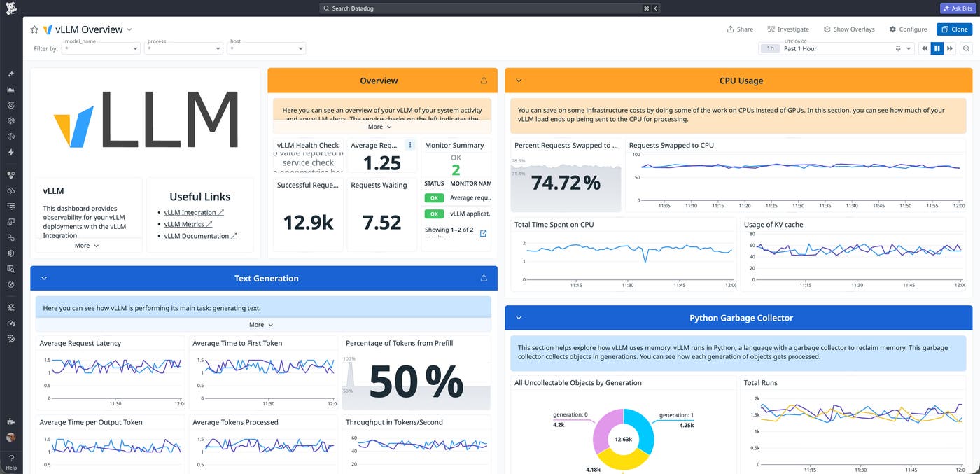The width and height of the screenshot is (980, 474).
Task: Open the user avatar in sidebar
Action: click(11, 438)
